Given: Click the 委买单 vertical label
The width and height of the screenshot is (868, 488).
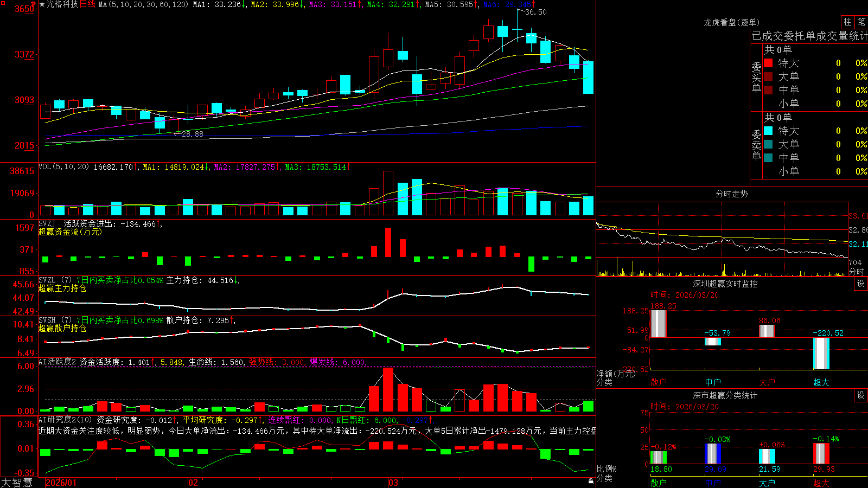Looking at the screenshot, I should pyautogui.click(x=756, y=78).
